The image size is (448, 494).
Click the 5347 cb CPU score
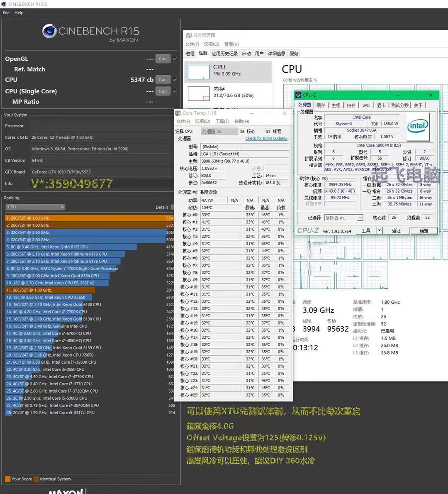[142, 80]
